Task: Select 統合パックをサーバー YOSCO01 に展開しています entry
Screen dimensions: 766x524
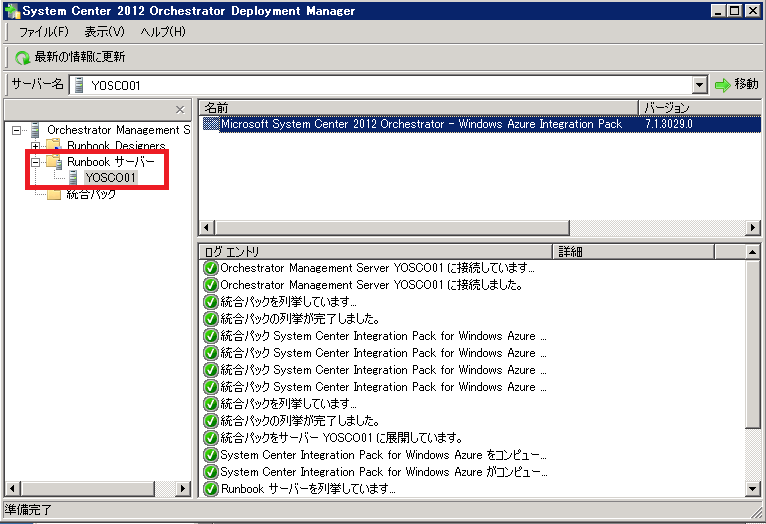Action: coord(341,438)
